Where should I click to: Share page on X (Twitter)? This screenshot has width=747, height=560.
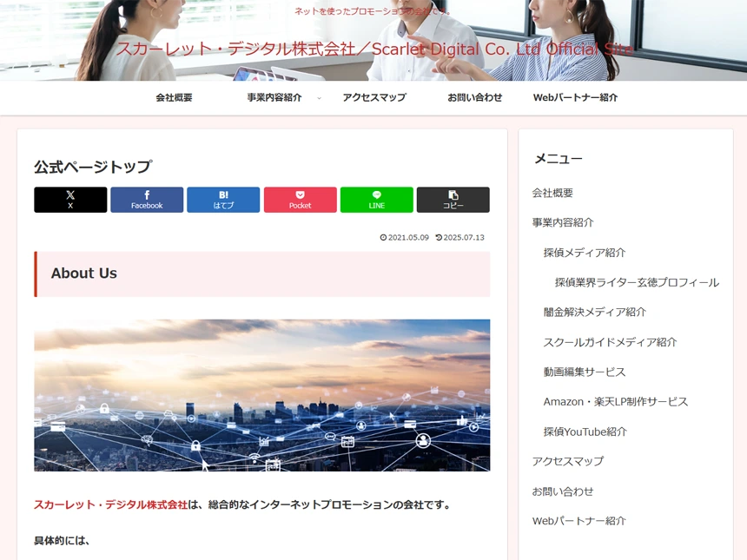70,200
